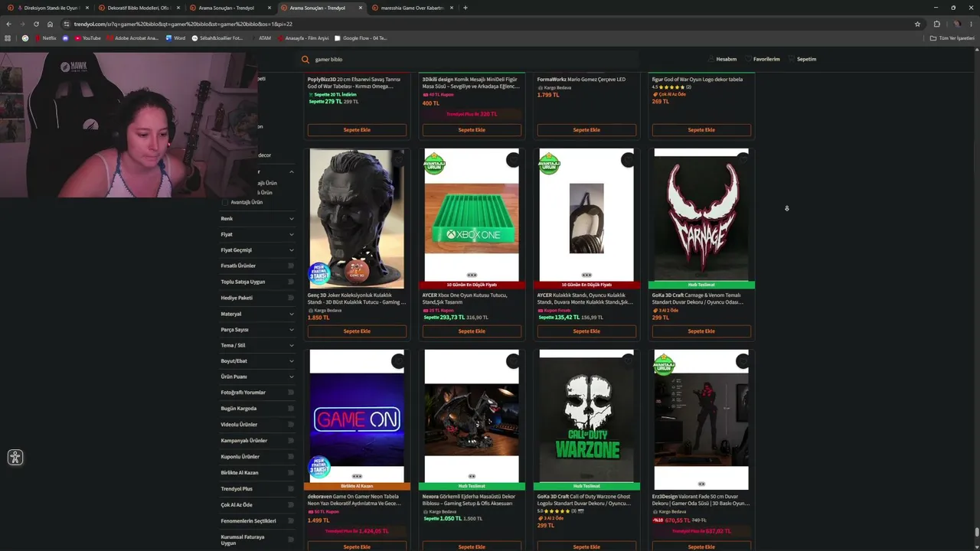
Task: Open the Chrome three-dot menu
Action: tap(972, 24)
